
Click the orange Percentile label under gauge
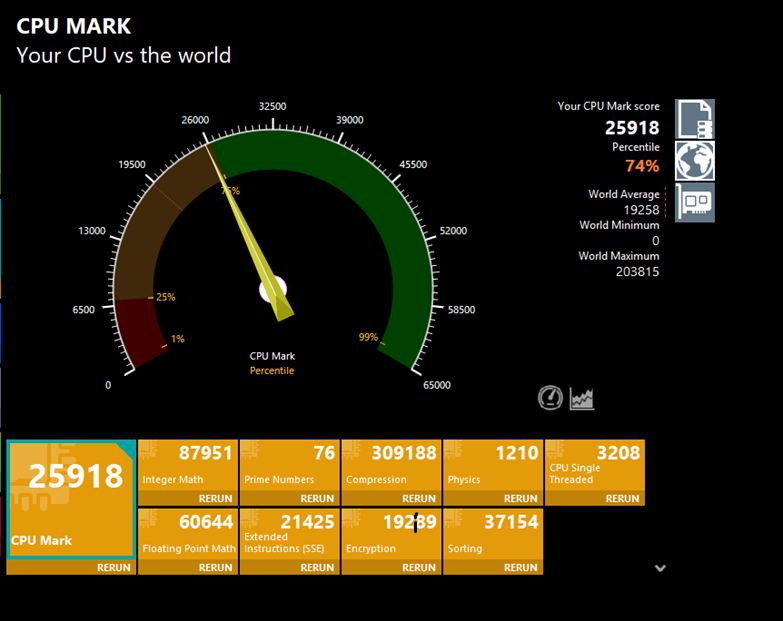272,371
